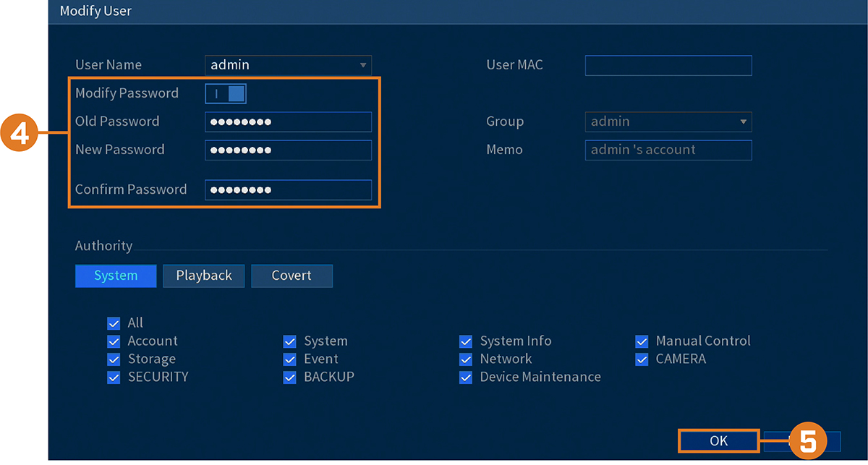Uncheck the All checkbox

[x=114, y=323]
